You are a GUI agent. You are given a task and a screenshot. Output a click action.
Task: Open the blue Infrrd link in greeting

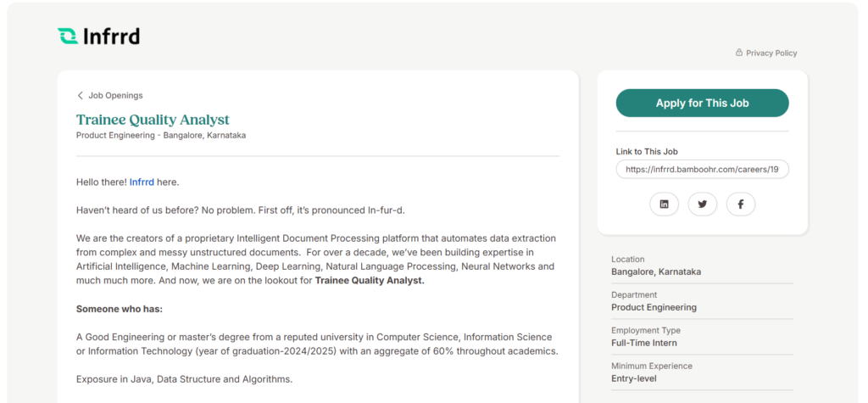pyautogui.click(x=142, y=182)
